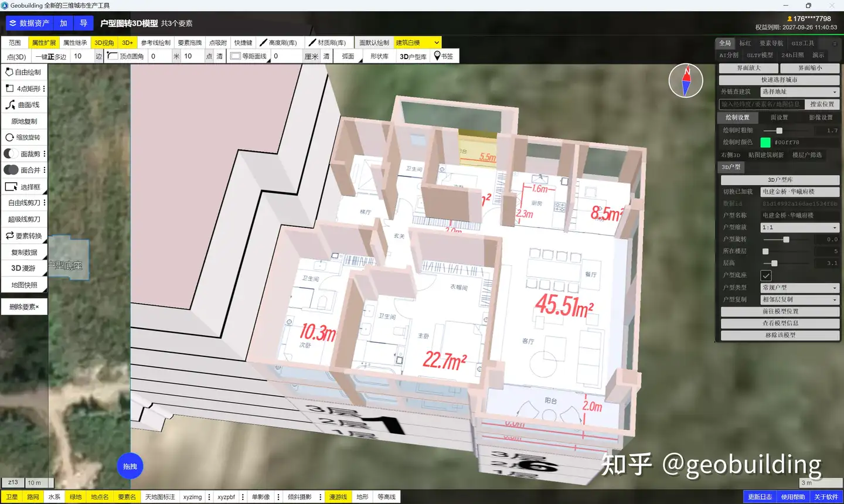
Task: Toggle the 要素名 feature names layer
Action: tap(127, 497)
